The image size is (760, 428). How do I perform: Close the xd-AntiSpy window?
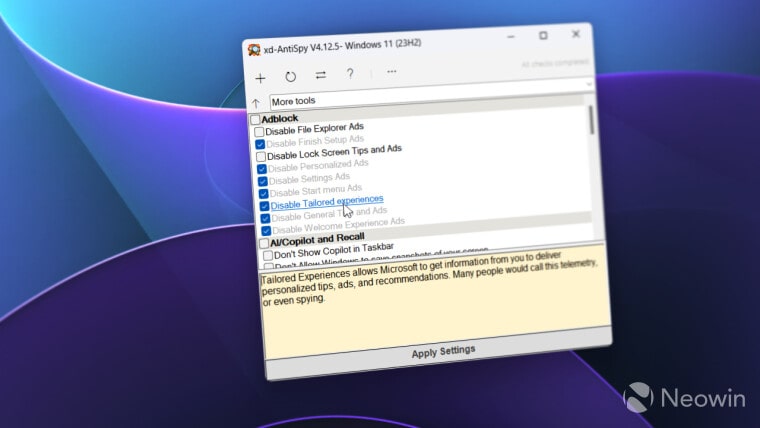point(576,34)
